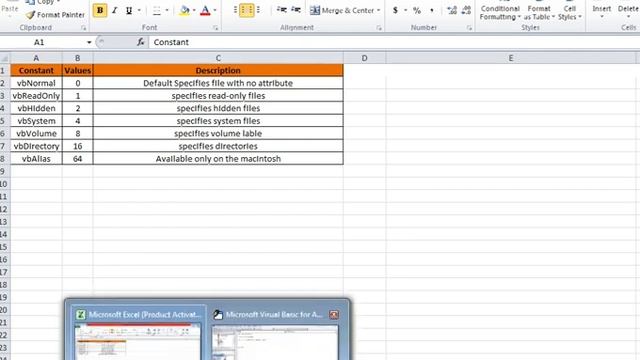Click formula bar containing Constant
Image resolution: width=640 pixels, height=360 pixels.
point(394,42)
